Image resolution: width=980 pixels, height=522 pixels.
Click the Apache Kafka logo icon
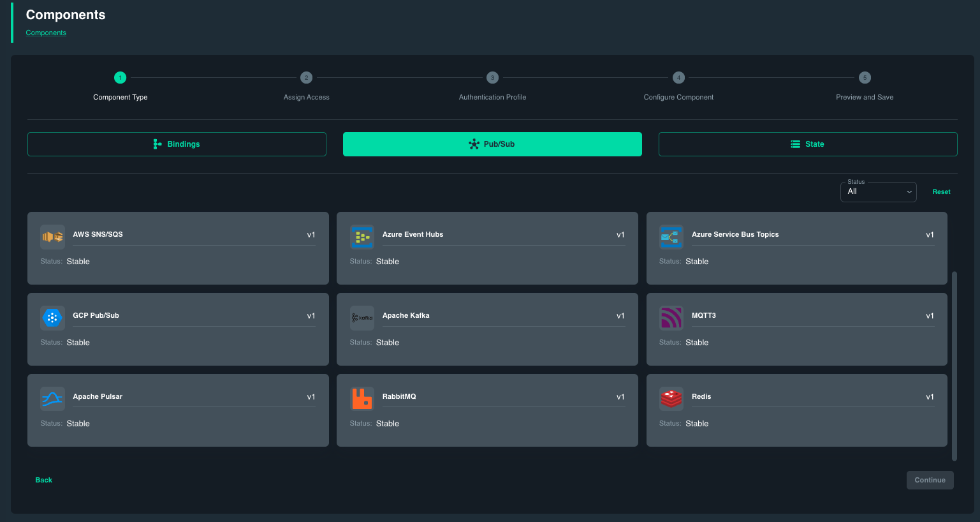point(362,318)
